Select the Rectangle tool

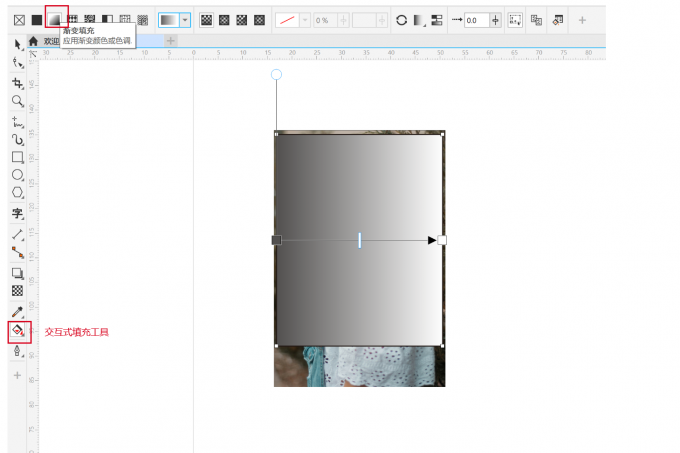pyautogui.click(x=17, y=157)
